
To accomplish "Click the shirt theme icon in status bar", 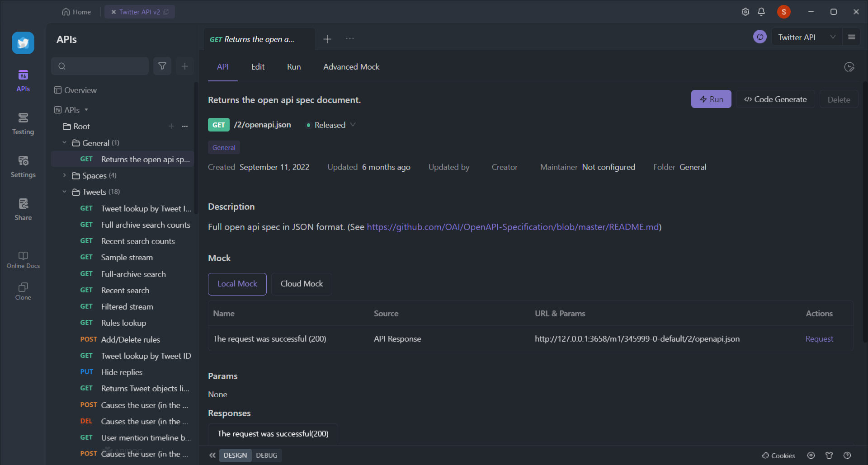I will point(829,456).
